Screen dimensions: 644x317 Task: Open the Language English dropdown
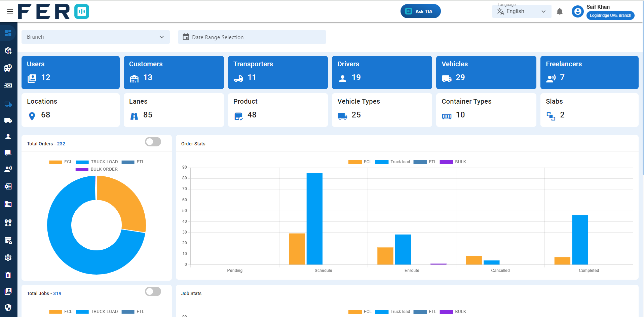coord(522,11)
